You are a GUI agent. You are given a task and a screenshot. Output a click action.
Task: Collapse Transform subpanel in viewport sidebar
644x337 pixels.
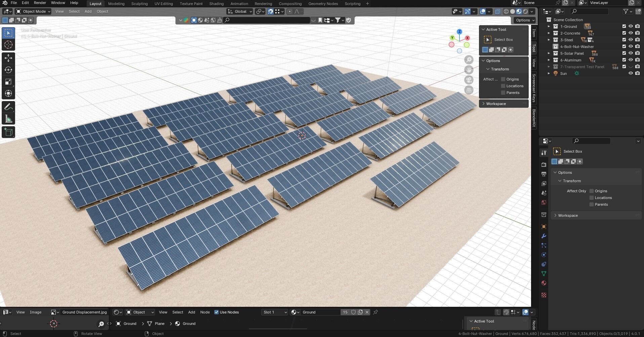pos(488,69)
